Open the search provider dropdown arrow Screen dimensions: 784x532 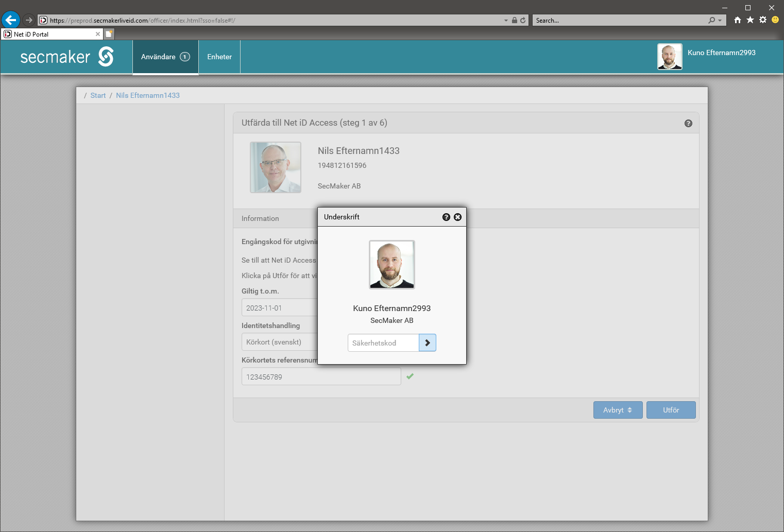click(x=720, y=21)
